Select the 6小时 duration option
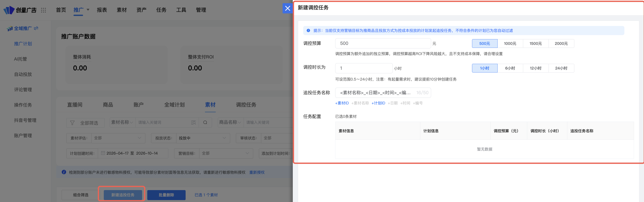The image size is (644, 202). coord(510,68)
